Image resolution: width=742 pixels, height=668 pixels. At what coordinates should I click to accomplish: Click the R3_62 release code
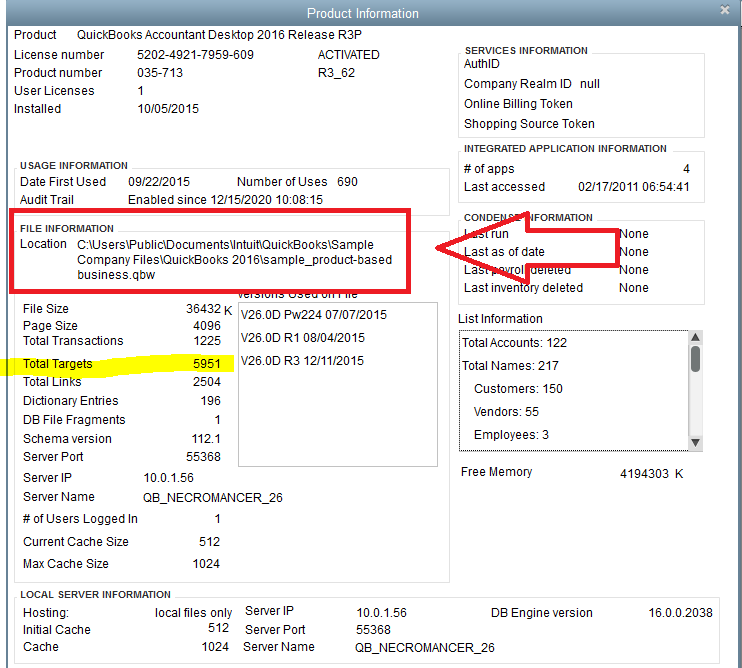click(336, 73)
